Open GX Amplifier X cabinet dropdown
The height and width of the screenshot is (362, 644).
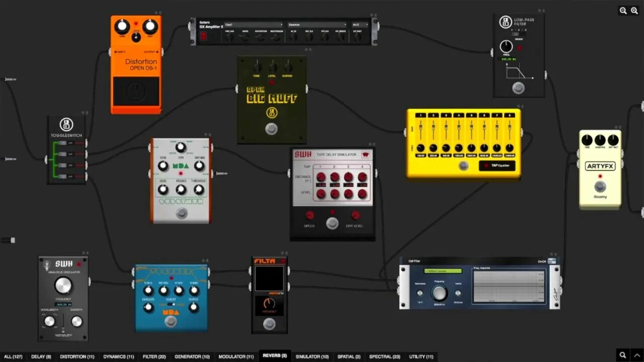point(360,24)
